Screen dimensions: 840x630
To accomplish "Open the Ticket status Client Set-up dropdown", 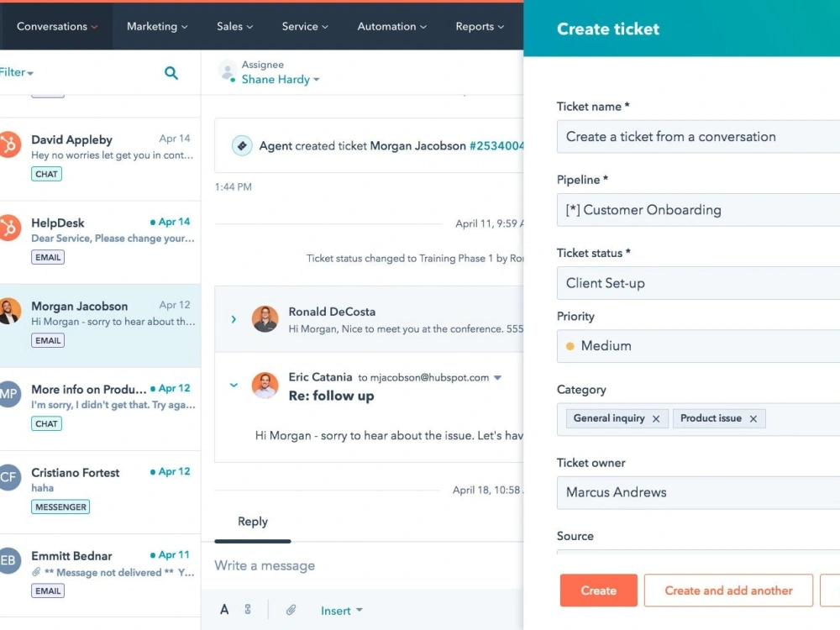I will tap(698, 283).
